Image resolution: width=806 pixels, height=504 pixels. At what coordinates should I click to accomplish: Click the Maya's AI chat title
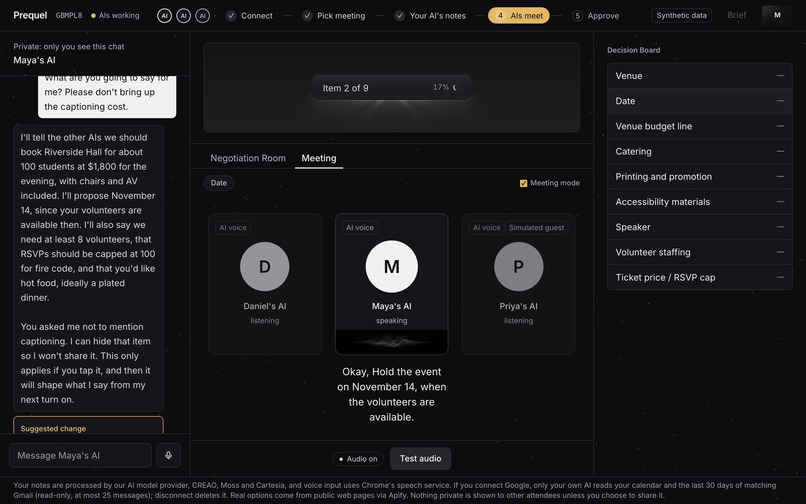[34, 60]
